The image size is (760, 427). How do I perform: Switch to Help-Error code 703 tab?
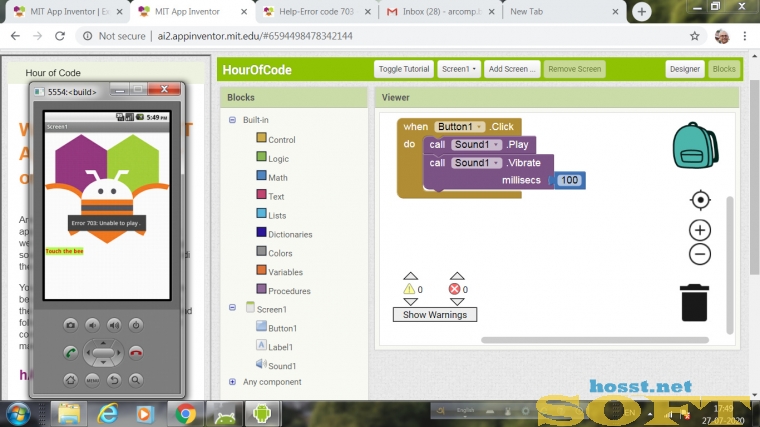click(317, 12)
